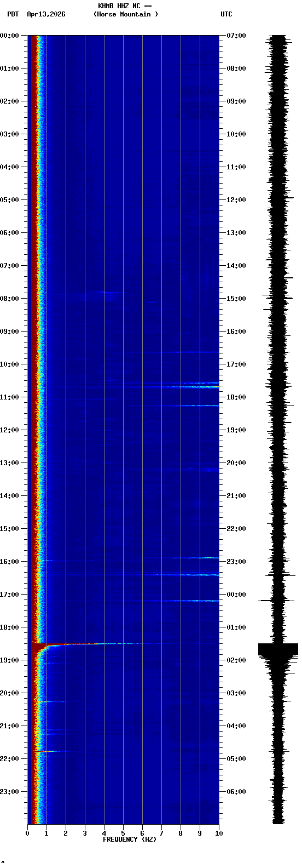
Task: Click the PDT time label '19:00'
Action: [9, 660]
